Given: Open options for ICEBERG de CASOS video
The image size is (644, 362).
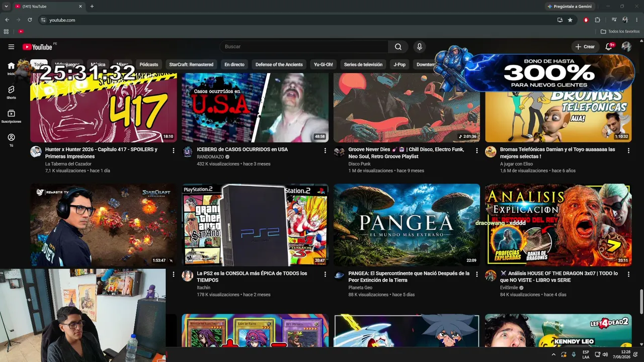Looking at the screenshot, I should 325,150.
